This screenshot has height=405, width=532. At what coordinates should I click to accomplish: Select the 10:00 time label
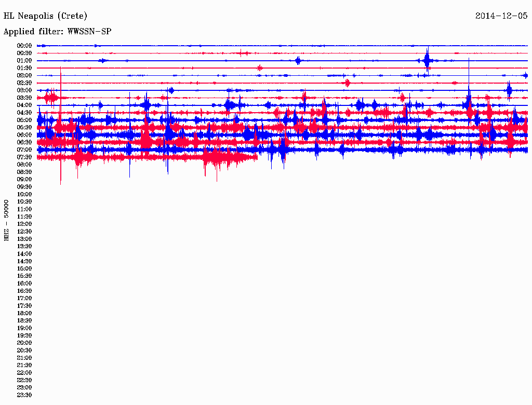point(24,194)
